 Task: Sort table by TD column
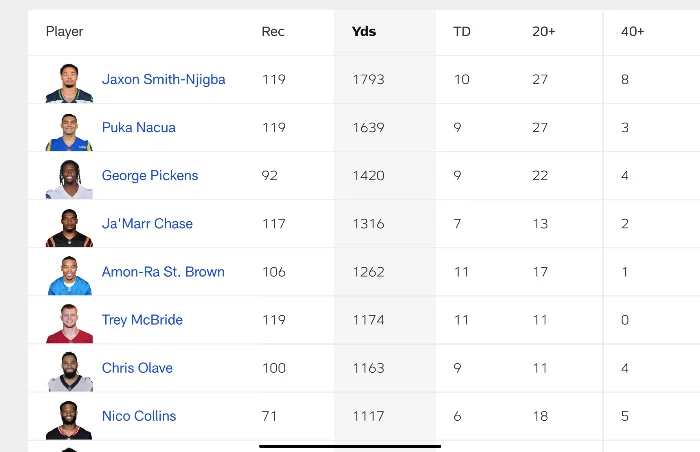click(462, 32)
